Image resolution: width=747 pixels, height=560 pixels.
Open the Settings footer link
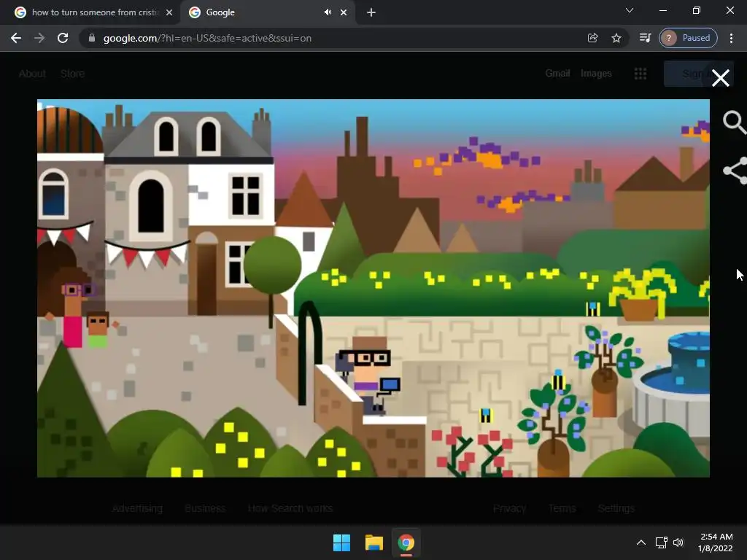click(x=616, y=508)
